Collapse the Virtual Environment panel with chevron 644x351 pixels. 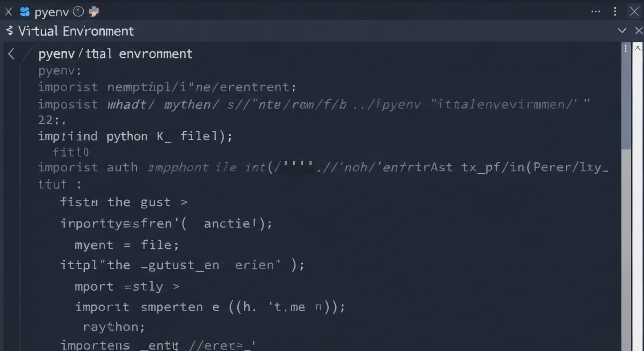click(622, 31)
